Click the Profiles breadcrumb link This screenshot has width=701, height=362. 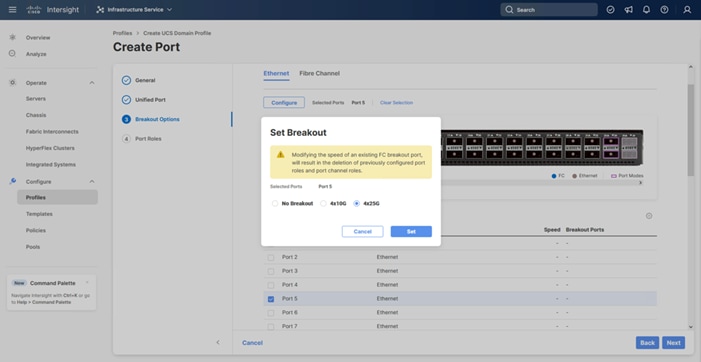coord(122,33)
